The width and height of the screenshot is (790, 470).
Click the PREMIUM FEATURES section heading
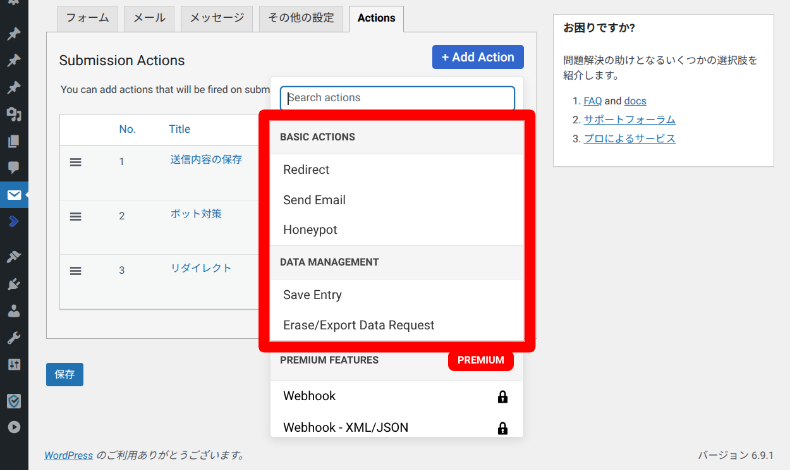[x=330, y=360]
